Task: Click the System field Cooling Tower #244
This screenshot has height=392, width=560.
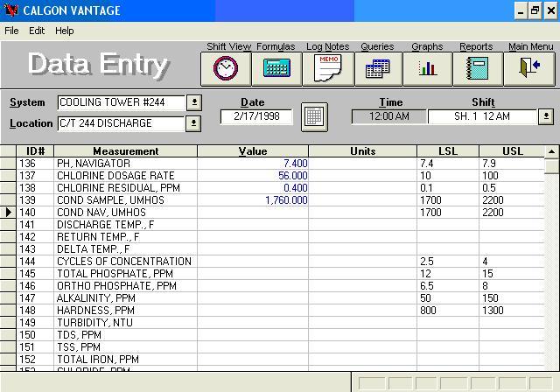Action: [122, 102]
